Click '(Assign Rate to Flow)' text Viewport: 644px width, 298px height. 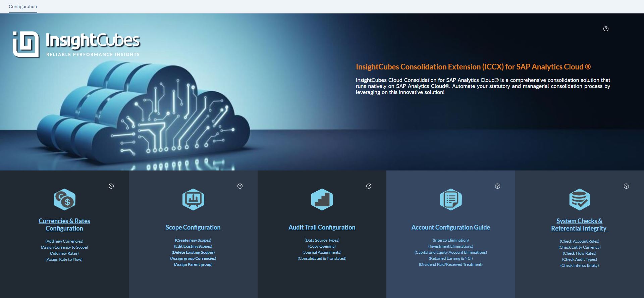point(64,259)
